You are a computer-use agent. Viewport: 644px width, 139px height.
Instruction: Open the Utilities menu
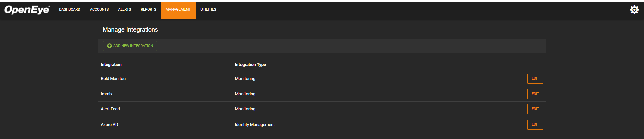(x=208, y=10)
